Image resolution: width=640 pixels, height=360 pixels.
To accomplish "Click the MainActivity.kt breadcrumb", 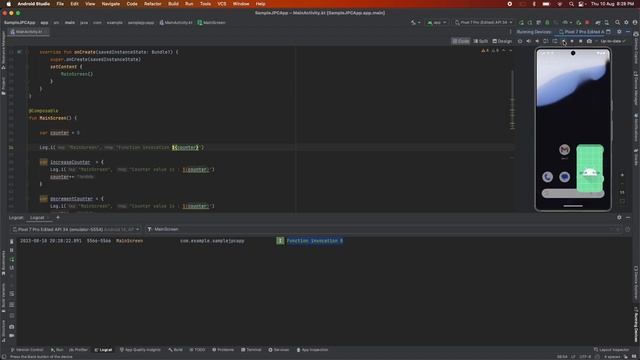I will [176, 22].
